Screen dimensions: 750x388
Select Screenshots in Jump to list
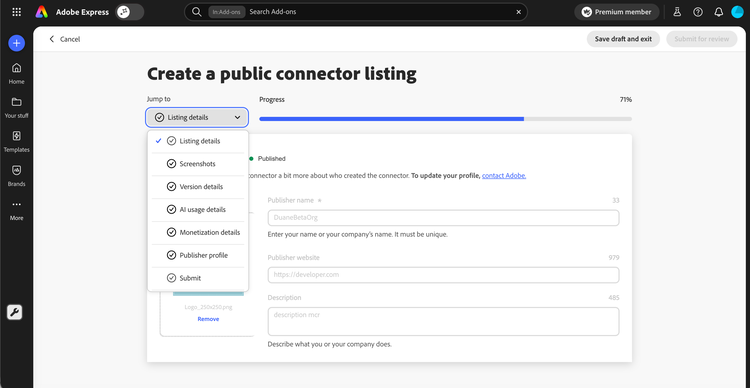pyautogui.click(x=198, y=164)
